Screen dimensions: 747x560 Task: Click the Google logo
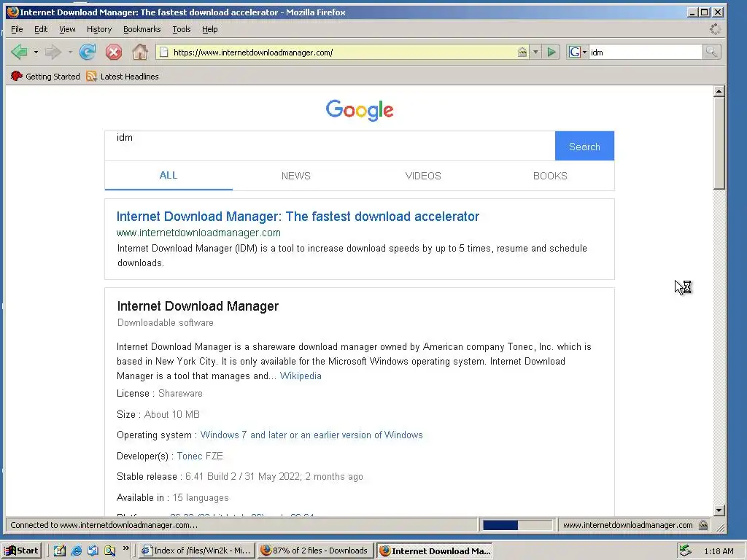[360, 110]
